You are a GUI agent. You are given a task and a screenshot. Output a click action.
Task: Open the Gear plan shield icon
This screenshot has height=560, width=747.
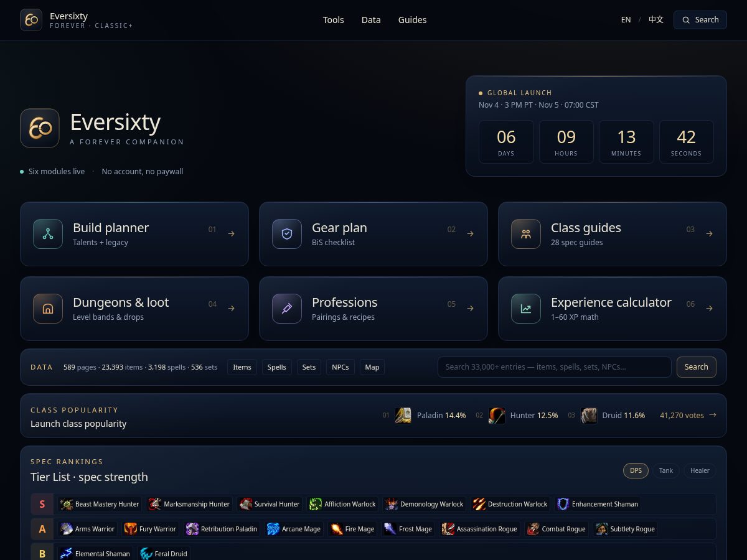[287, 234]
